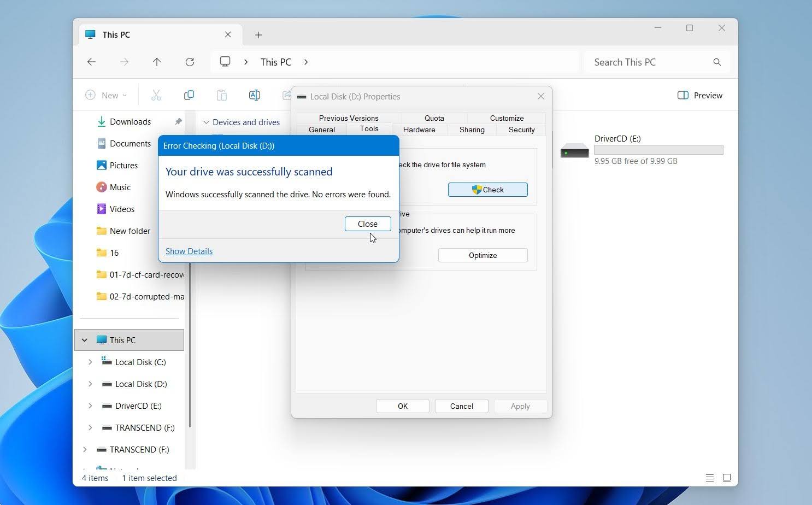Select the Quota tab
The height and width of the screenshot is (505, 812).
point(434,118)
